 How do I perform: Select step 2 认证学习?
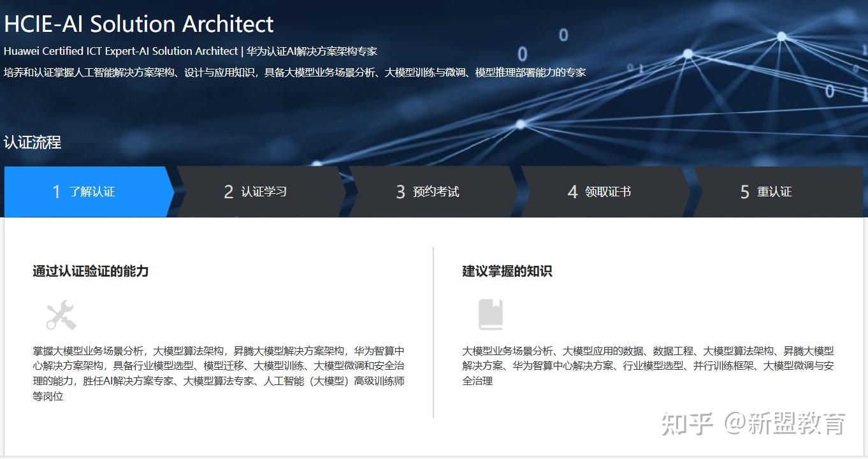point(255,191)
